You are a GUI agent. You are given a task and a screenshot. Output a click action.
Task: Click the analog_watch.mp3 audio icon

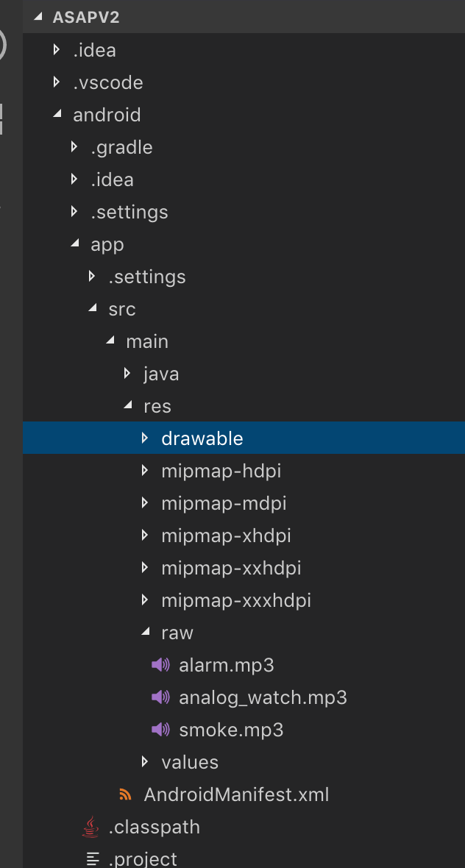[160, 697]
